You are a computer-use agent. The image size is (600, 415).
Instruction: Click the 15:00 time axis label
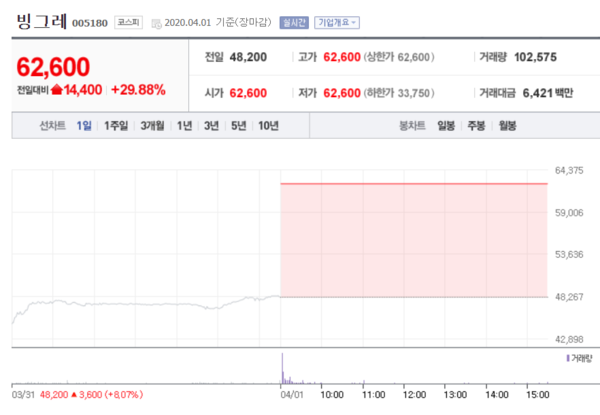(538, 394)
